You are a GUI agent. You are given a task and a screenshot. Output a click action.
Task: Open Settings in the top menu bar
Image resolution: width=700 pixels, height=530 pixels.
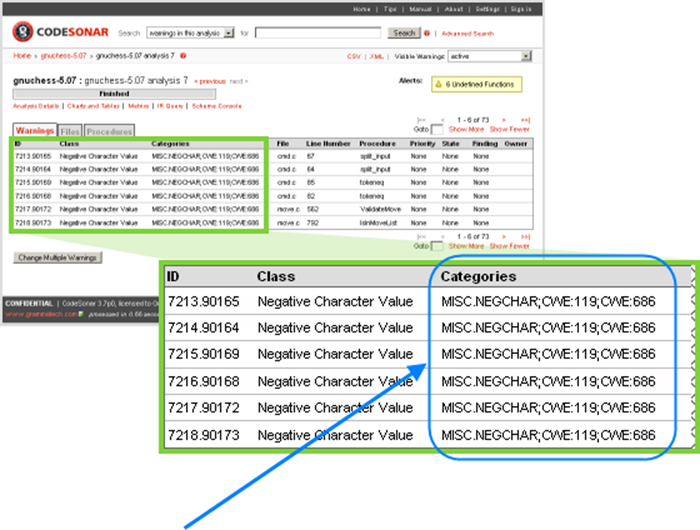487,9
